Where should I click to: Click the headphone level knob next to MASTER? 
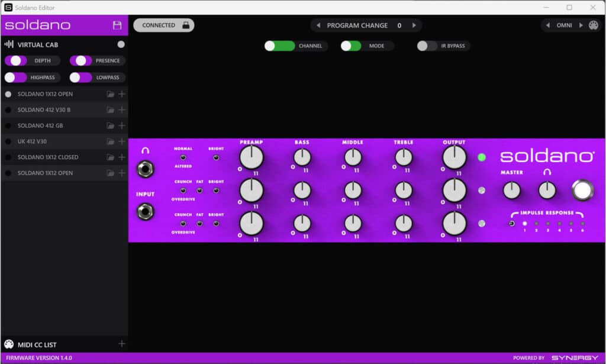click(x=547, y=191)
